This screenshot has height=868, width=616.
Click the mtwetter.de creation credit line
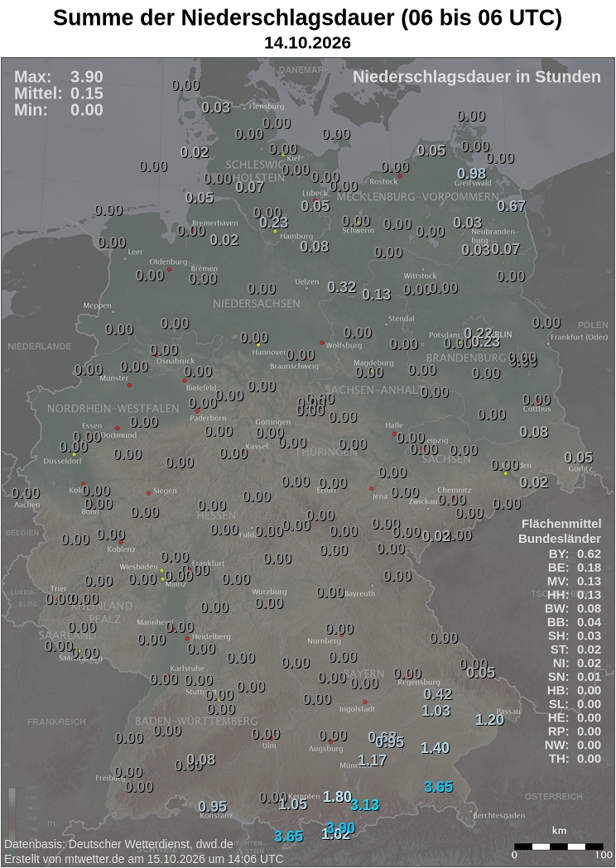point(144,859)
